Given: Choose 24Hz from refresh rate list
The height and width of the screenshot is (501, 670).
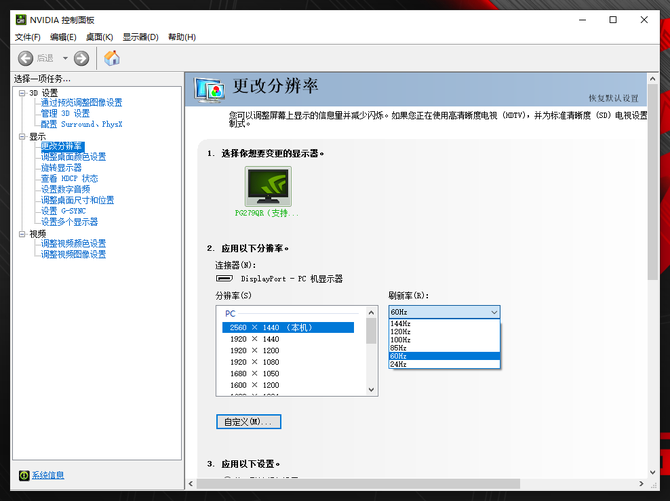Looking at the screenshot, I should [x=444, y=364].
